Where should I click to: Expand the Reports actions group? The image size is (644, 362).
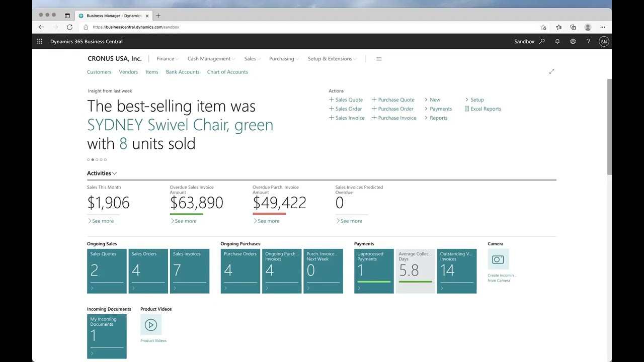436,118
